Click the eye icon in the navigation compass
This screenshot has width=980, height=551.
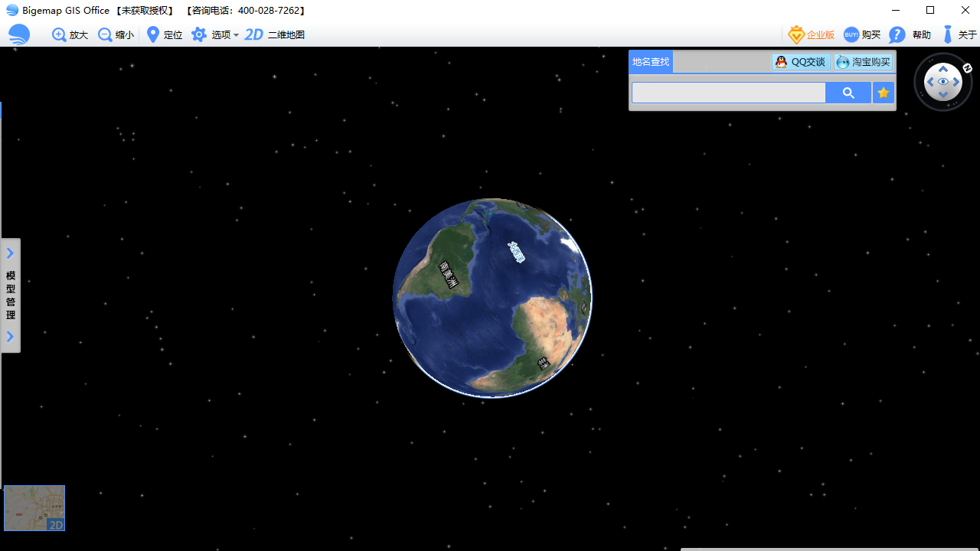[942, 81]
